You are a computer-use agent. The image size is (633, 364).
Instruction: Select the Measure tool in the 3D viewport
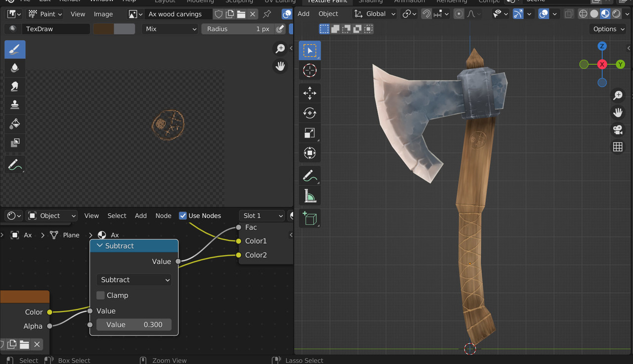(310, 195)
